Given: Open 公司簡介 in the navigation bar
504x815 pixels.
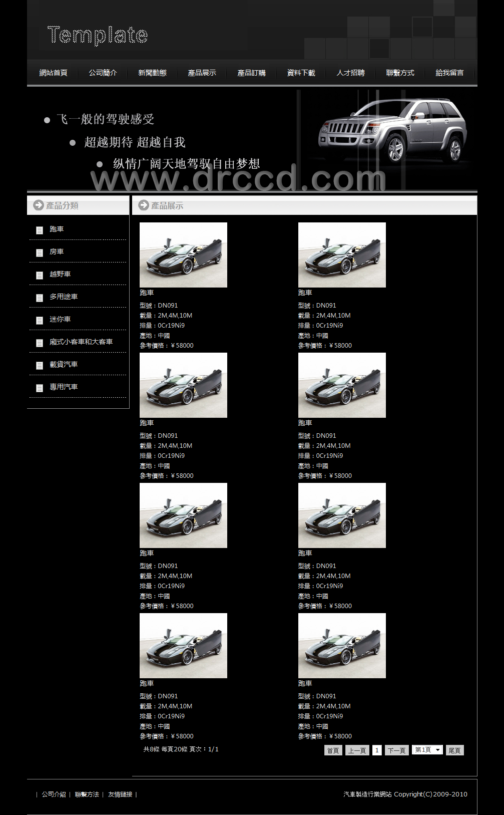Looking at the screenshot, I should [x=103, y=73].
